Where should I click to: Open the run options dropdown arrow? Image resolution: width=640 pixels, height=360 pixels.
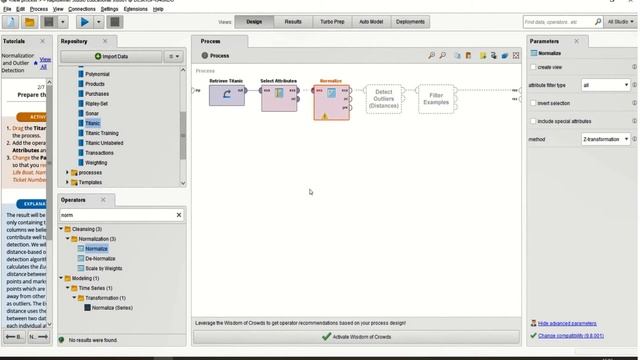click(x=98, y=22)
